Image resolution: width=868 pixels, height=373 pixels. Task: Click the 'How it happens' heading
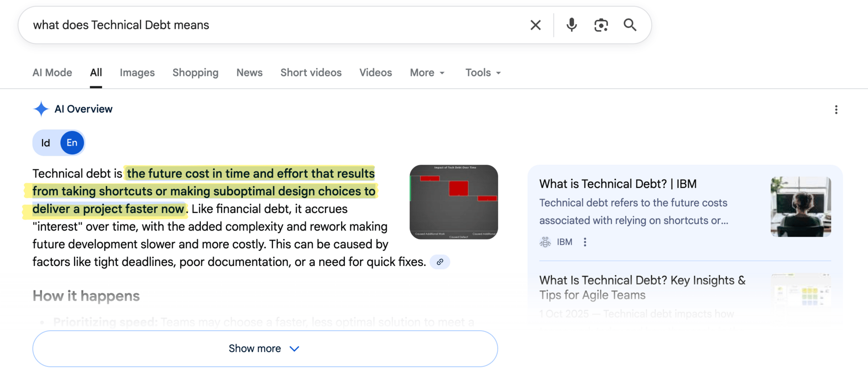coord(86,296)
